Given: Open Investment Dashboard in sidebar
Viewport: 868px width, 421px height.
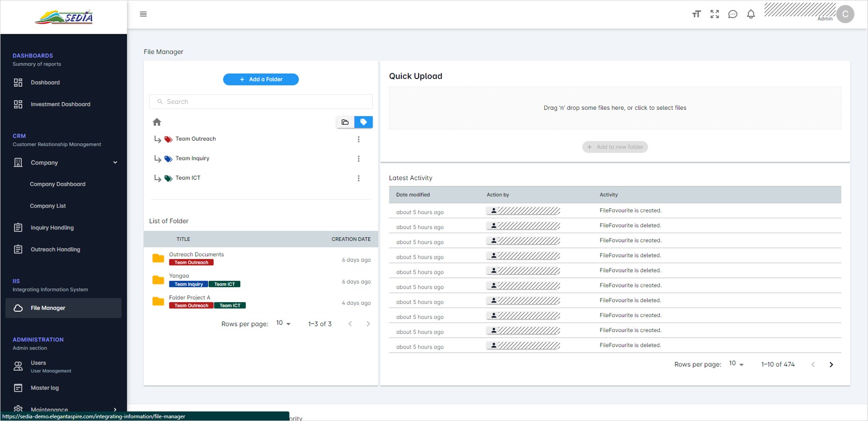Looking at the screenshot, I should click(x=60, y=104).
